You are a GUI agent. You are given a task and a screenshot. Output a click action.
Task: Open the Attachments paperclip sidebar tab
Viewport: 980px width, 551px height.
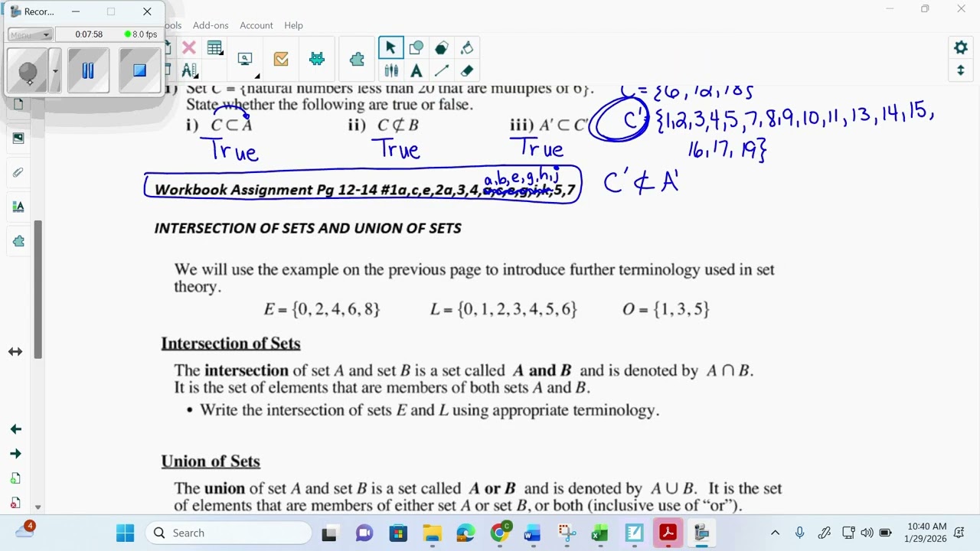(x=18, y=172)
